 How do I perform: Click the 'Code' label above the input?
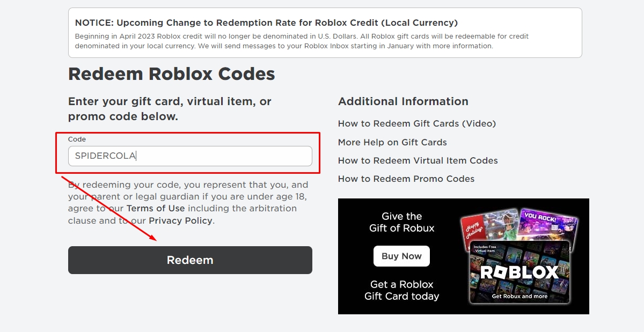pyautogui.click(x=77, y=139)
